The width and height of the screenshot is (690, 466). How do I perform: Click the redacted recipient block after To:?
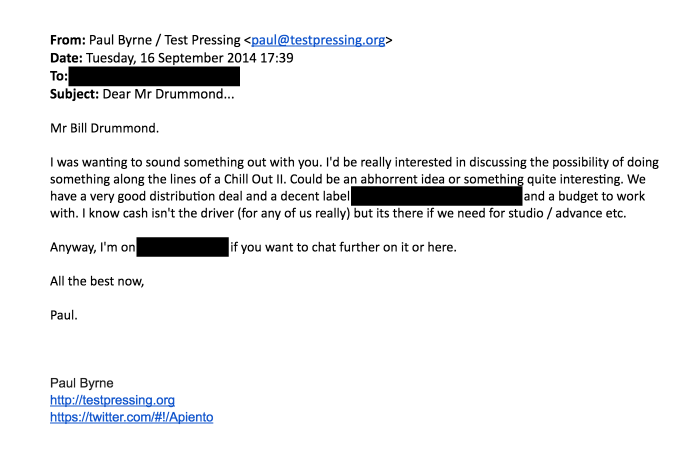point(154,76)
